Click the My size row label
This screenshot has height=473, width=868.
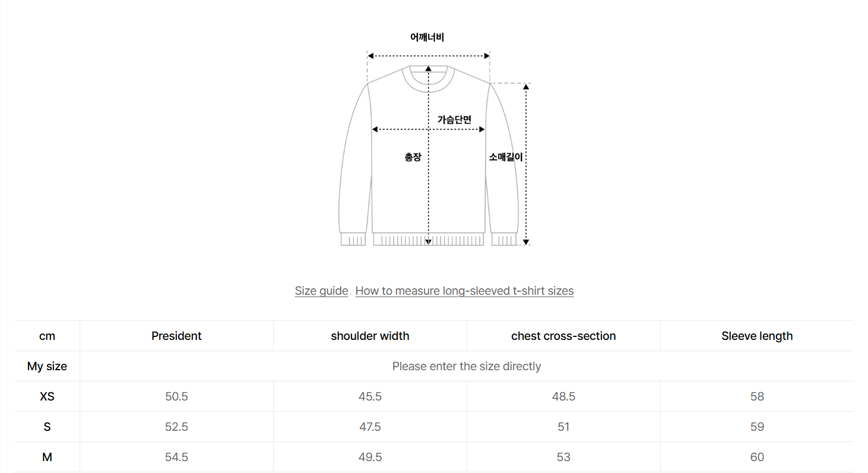(x=47, y=366)
